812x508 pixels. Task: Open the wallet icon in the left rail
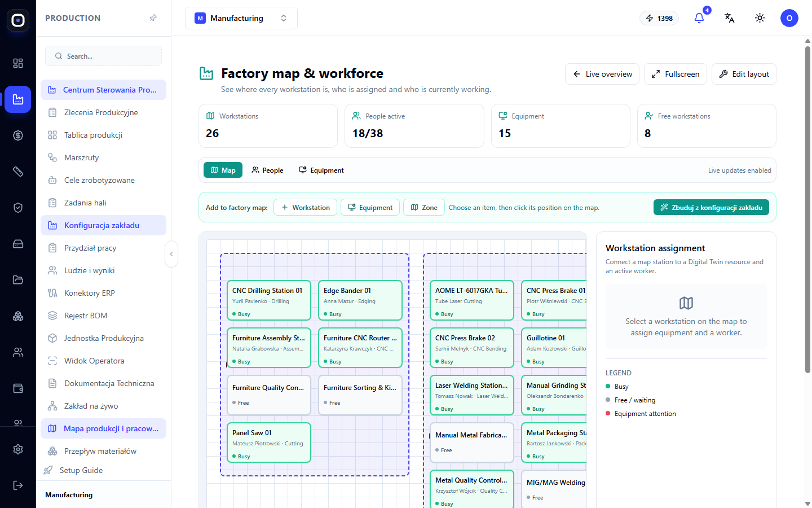pos(18,388)
